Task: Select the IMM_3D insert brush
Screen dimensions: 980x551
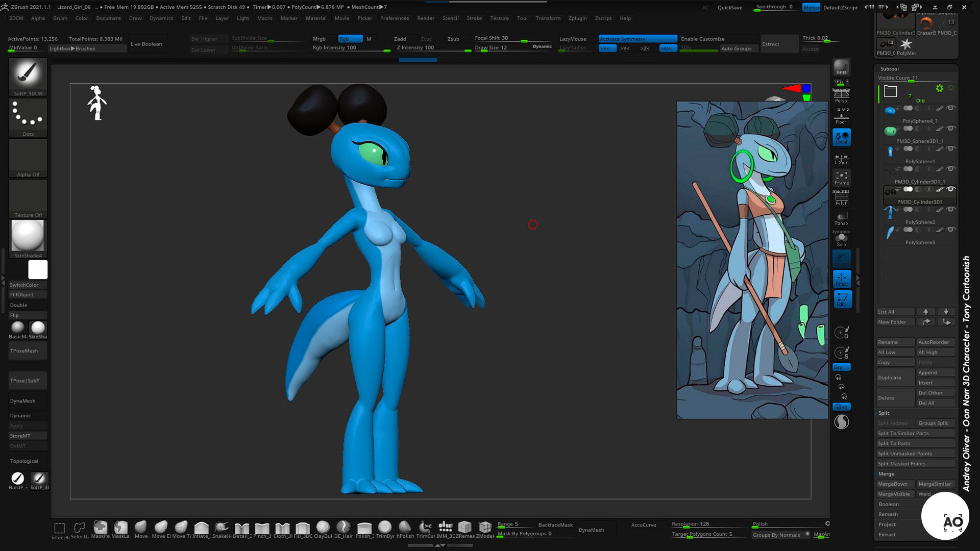Action: 446,530
